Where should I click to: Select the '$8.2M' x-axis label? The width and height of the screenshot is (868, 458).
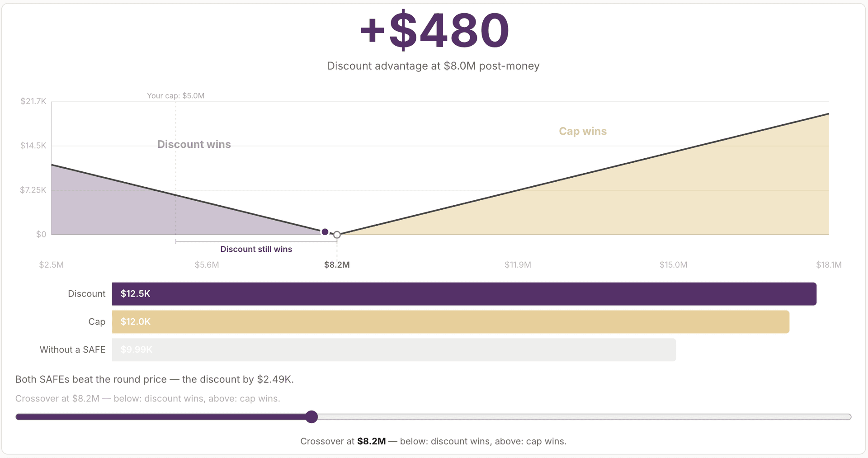coord(336,265)
